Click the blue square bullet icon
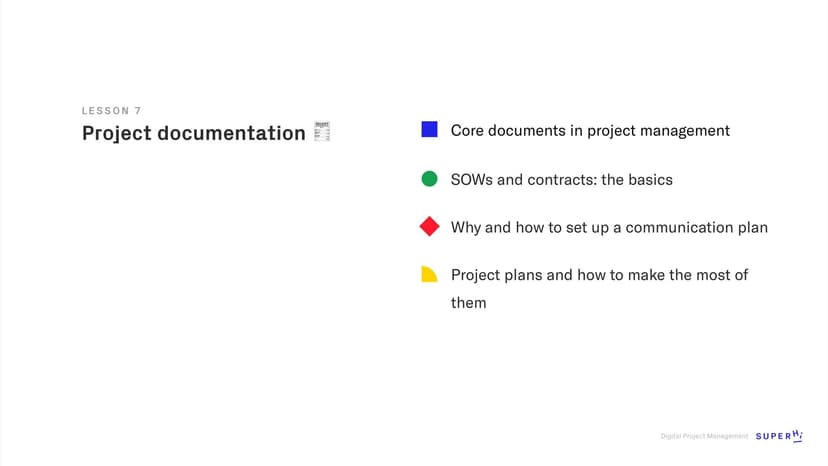The height and width of the screenshot is (466, 828). coord(430,130)
